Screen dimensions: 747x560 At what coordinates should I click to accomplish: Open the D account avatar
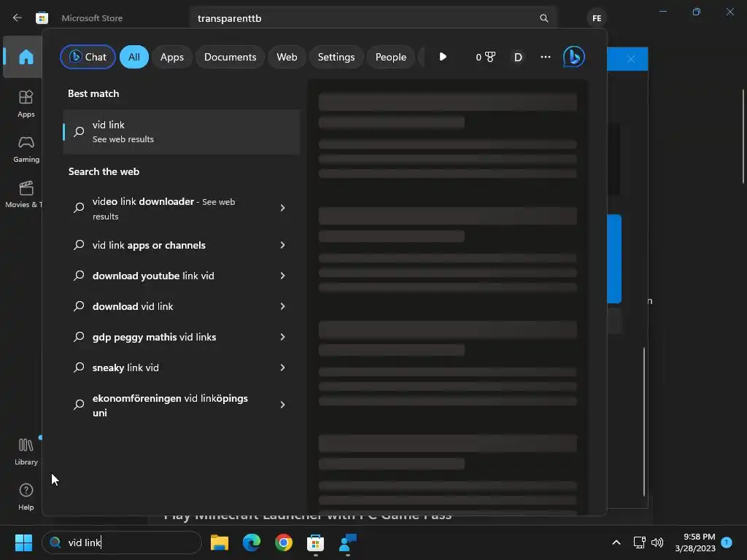point(518,57)
